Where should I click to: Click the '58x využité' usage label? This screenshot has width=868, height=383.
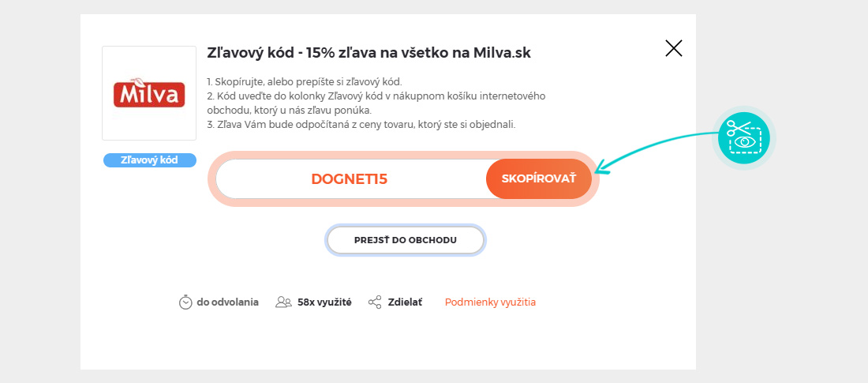point(324,302)
